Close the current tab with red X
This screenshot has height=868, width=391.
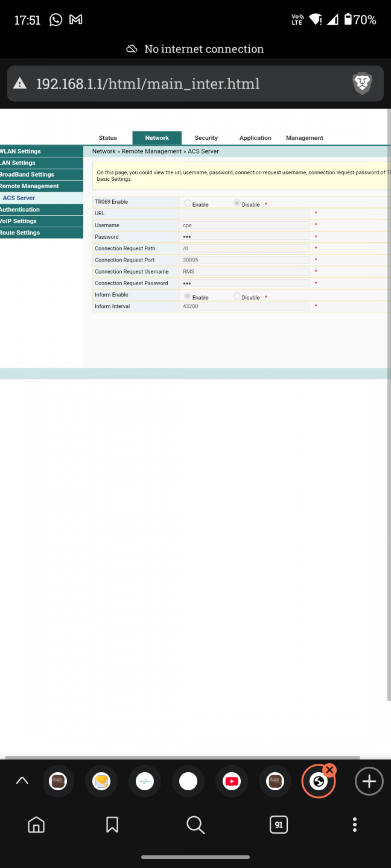[329, 770]
